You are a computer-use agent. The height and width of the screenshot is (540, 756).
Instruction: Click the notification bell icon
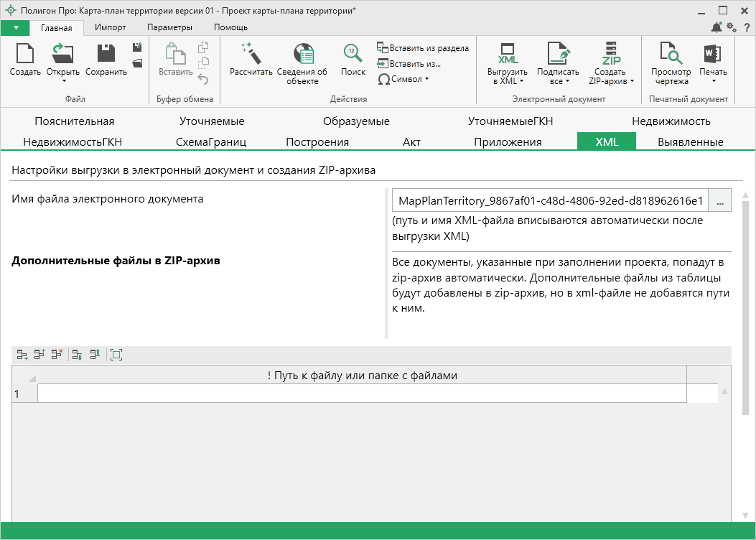coord(717,27)
